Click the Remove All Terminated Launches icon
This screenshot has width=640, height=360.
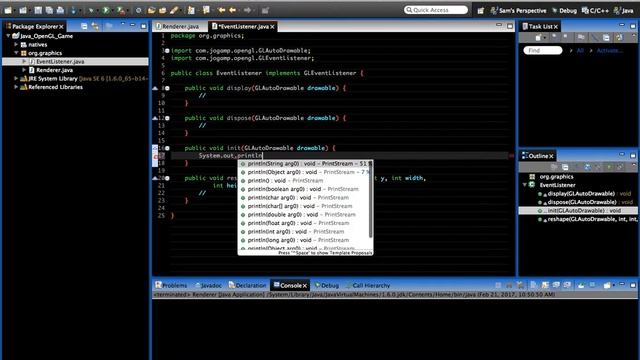(520, 285)
